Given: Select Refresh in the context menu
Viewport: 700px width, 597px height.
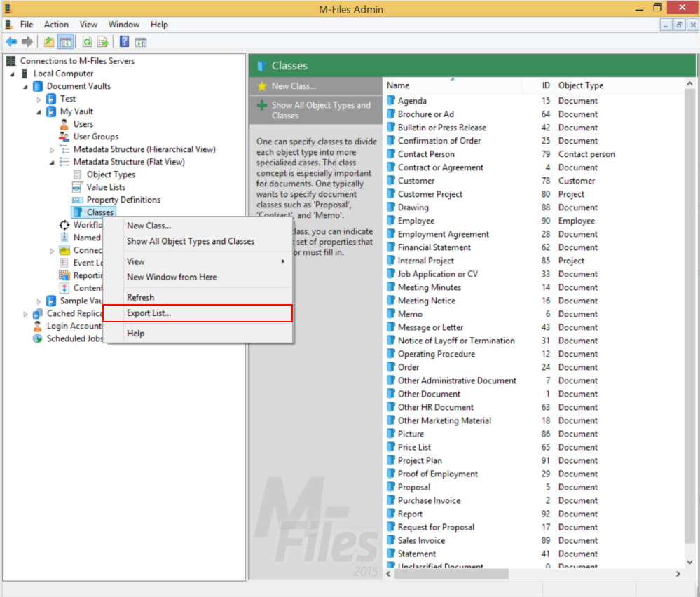Looking at the screenshot, I should point(140,296).
